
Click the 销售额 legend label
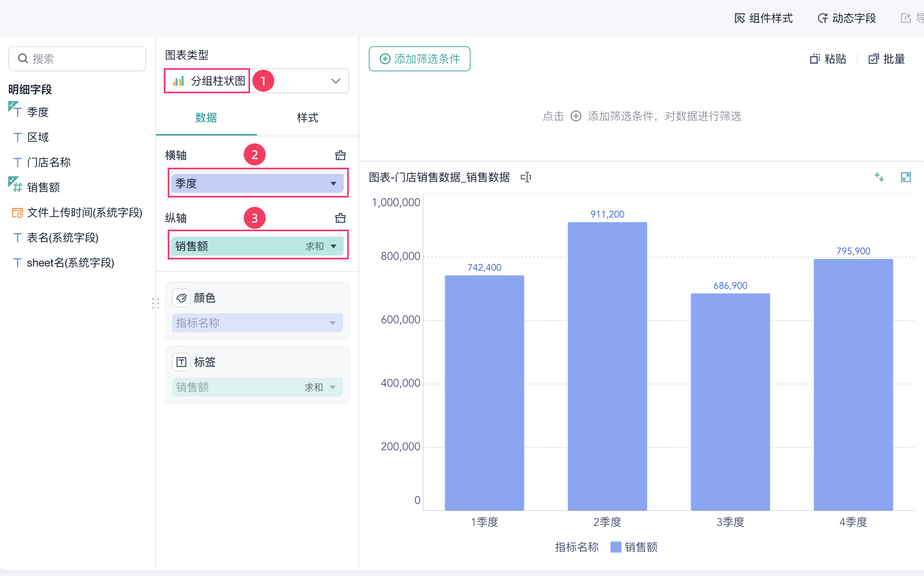click(641, 547)
